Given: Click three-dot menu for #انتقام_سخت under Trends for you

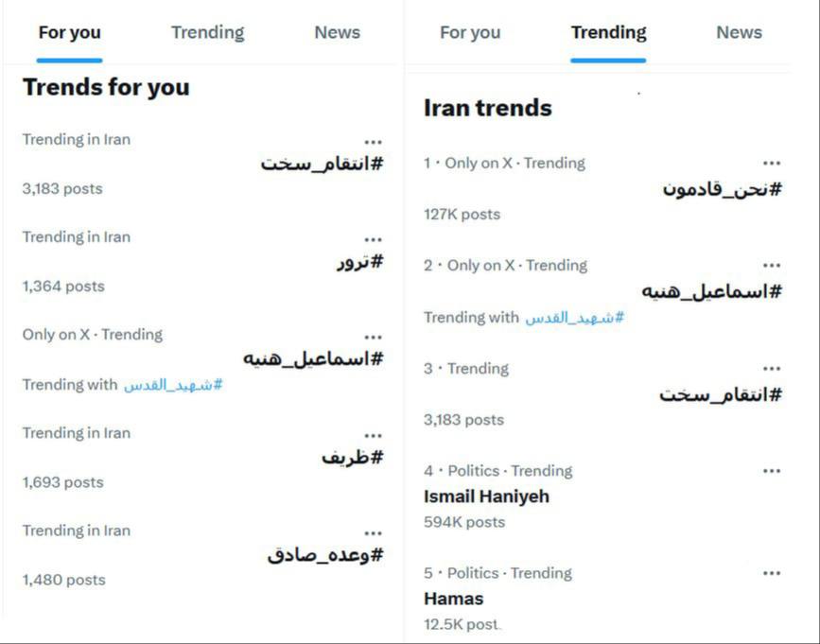Looking at the screenshot, I should (374, 143).
